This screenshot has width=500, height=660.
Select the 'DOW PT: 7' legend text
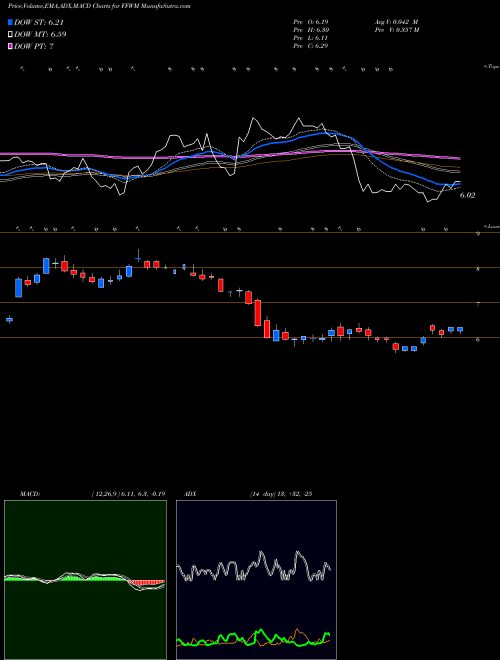tap(34, 46)
